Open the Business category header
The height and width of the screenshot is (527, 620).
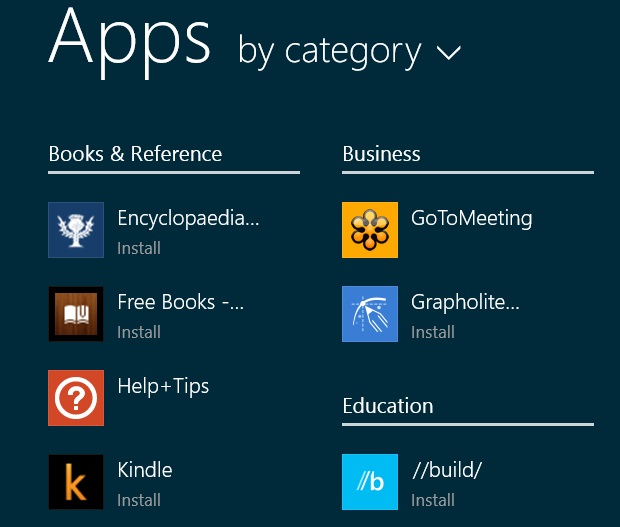[x=381, y=154]
